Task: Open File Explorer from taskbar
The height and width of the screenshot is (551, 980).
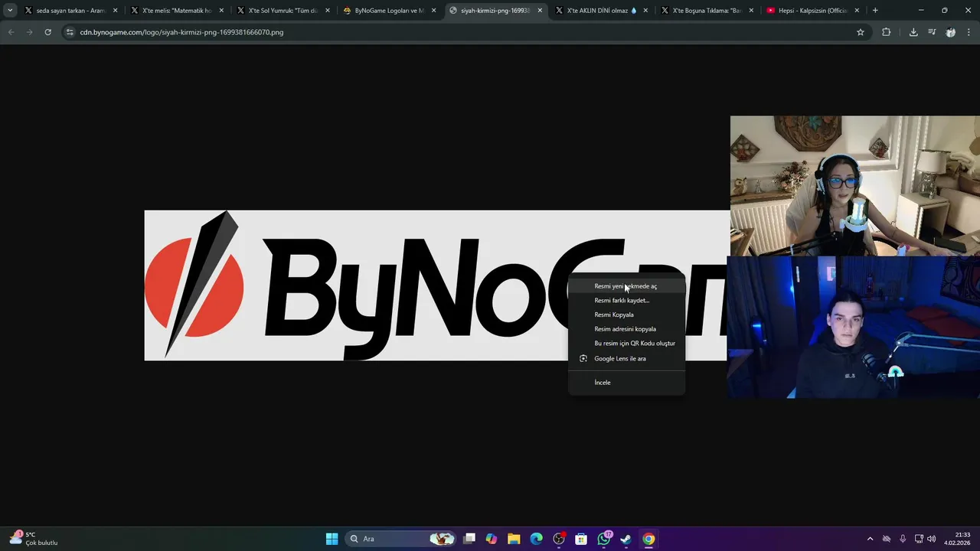Action: pyautogui.click(x=514, y=539)
